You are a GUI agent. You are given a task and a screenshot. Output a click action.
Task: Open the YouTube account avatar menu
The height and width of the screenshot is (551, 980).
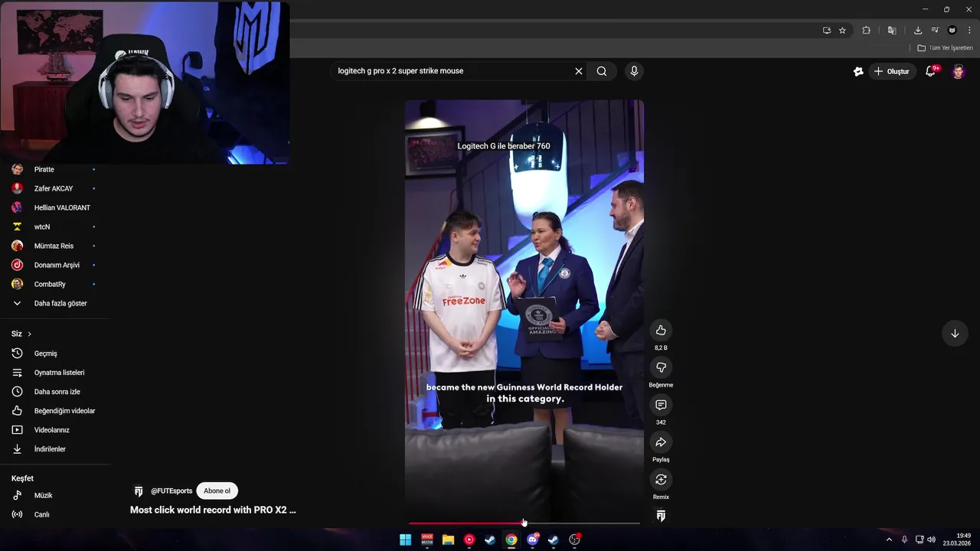coord(959,71)
